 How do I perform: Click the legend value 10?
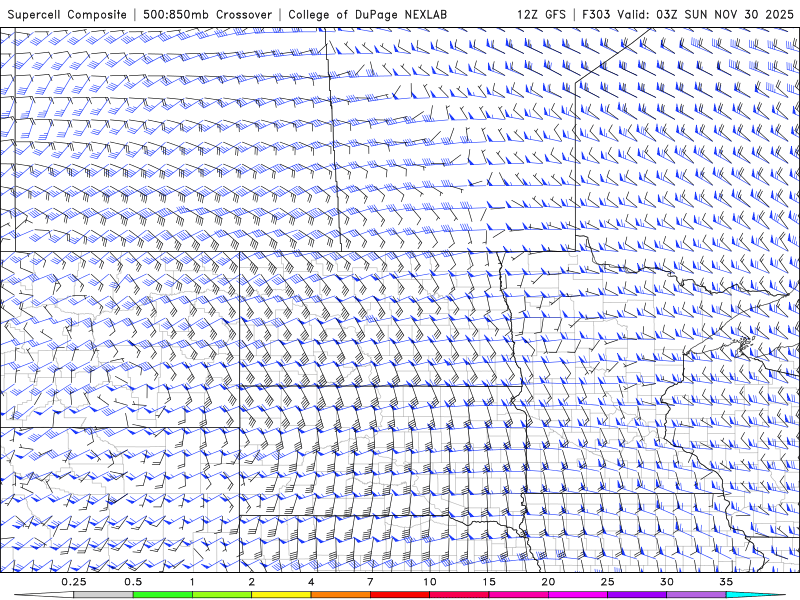coord(430,582)
